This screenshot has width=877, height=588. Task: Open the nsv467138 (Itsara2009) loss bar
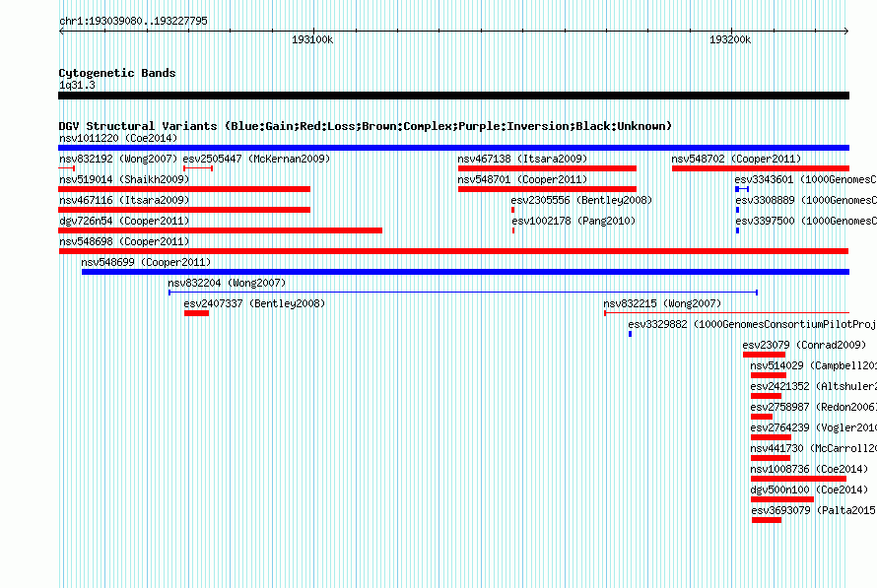pos(547,168)
